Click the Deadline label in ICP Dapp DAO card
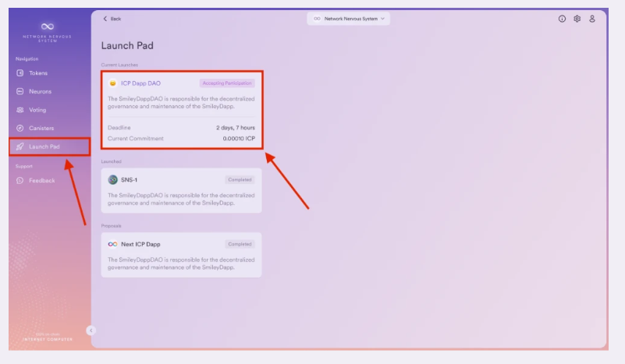 pos(119,128)
